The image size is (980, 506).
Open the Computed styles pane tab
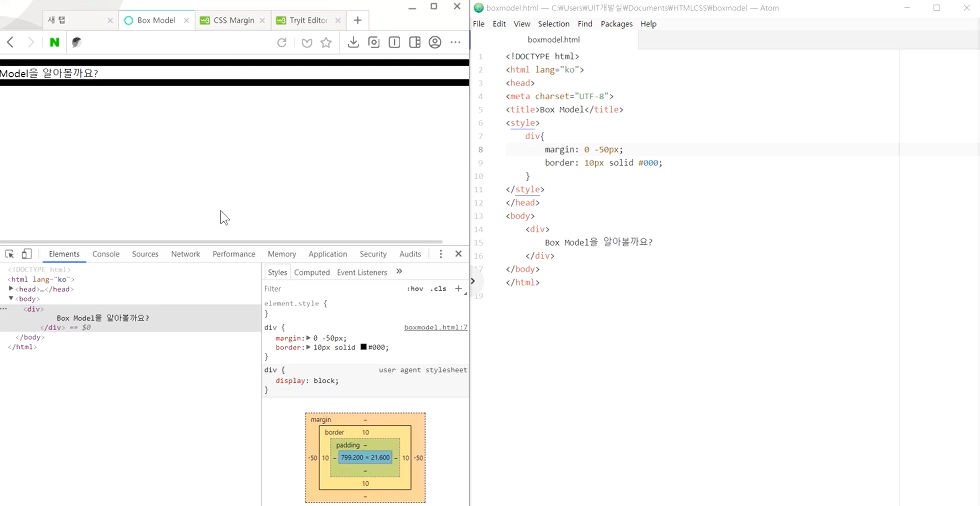click(x=312, y=272)
